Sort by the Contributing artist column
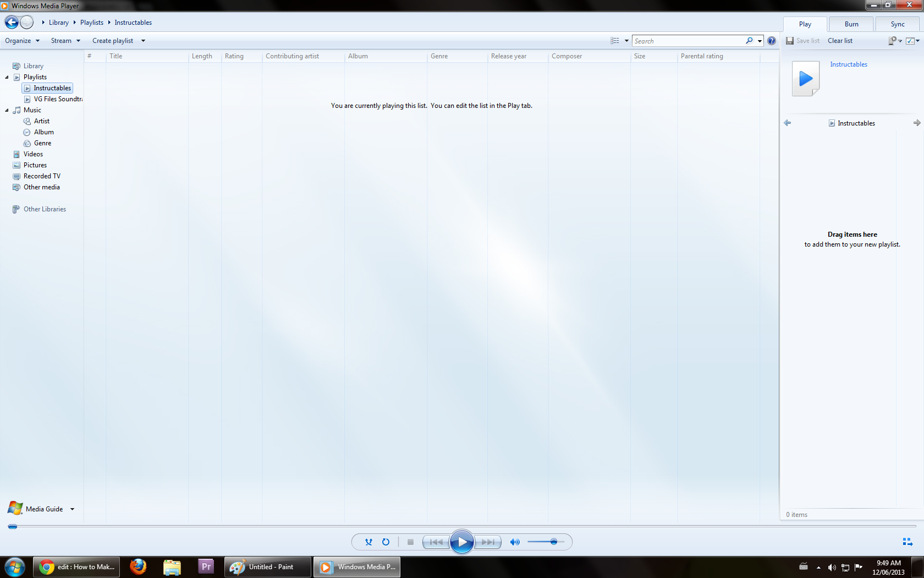The width and height of the screenshot is (924, 578). pyautogui.click(x=303, y=56)
